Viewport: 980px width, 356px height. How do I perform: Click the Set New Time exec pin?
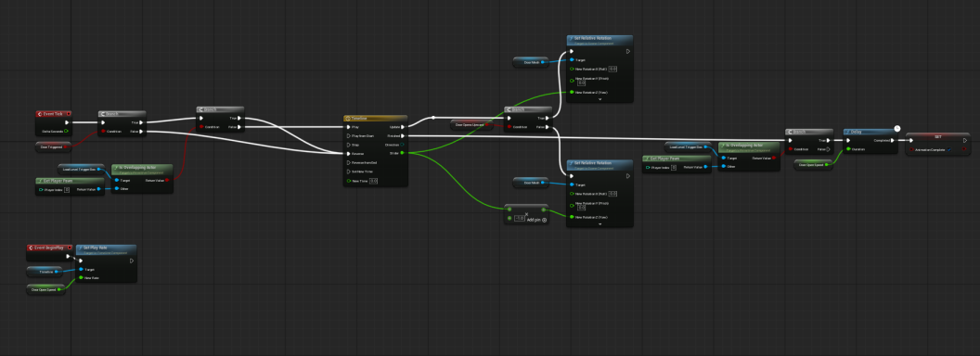(x=348, y=172)
